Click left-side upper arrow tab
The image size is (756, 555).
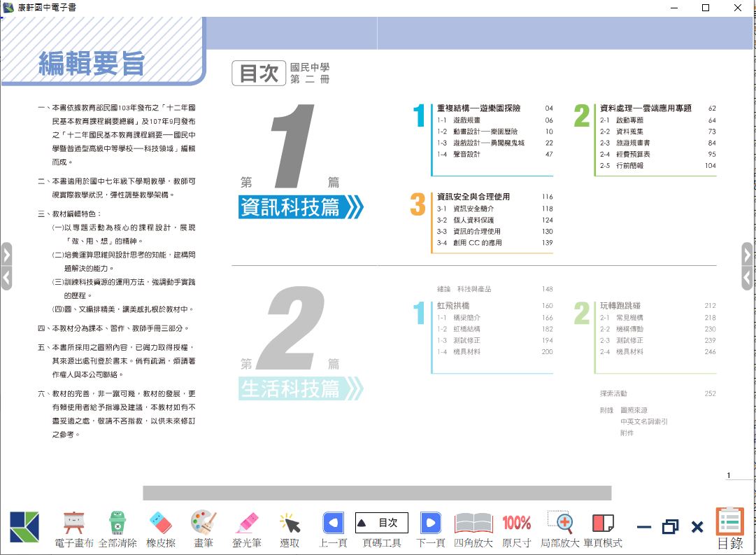coord(6,253)
